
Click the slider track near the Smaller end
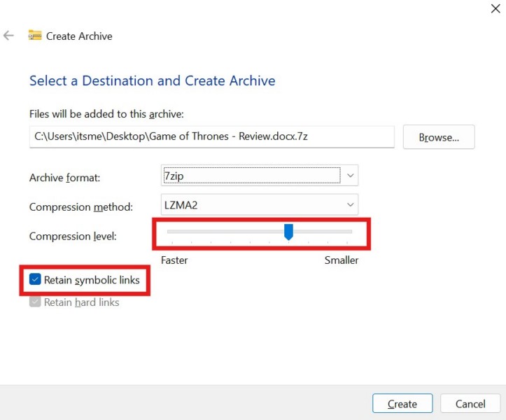[342, 231]
